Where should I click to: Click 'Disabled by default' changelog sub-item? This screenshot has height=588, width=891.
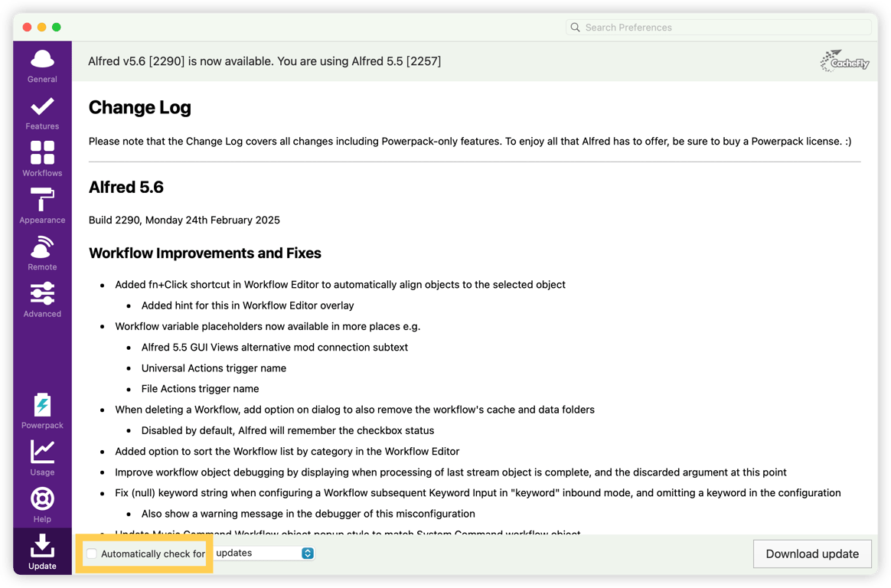coord(288,430)
